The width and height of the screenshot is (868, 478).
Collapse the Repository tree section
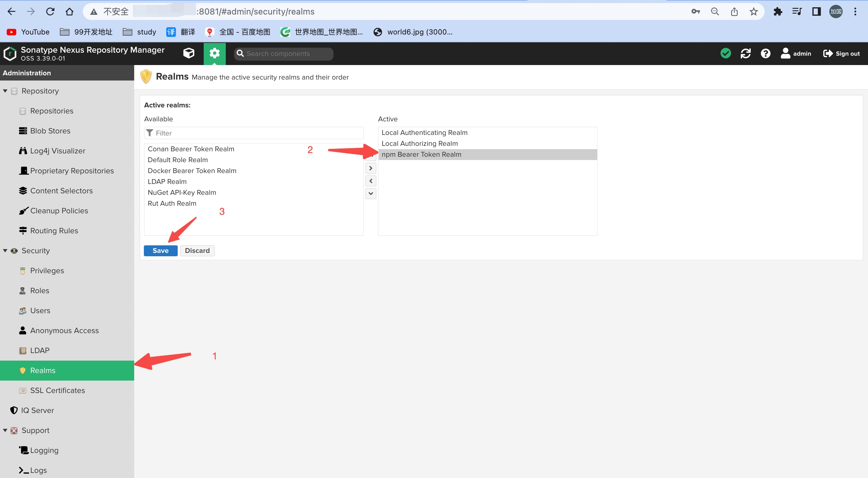click(x=5, y=91)
